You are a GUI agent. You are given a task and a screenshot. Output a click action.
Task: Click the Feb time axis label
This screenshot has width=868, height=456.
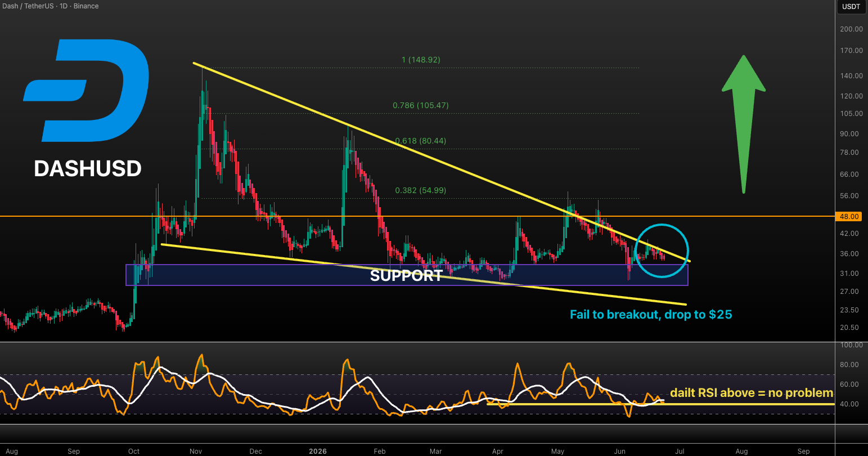click(380, 451)
